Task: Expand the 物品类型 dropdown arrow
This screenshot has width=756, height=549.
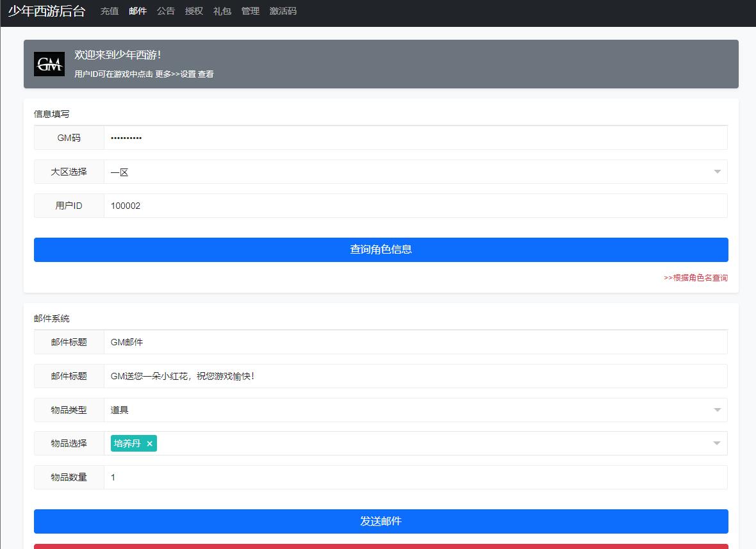Action: click(x=717, y=410)
